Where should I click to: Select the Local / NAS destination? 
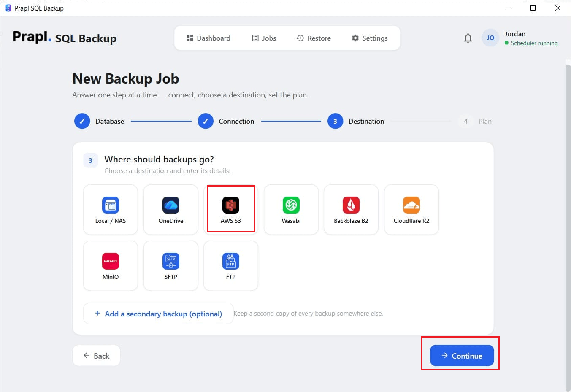point(111,210)
